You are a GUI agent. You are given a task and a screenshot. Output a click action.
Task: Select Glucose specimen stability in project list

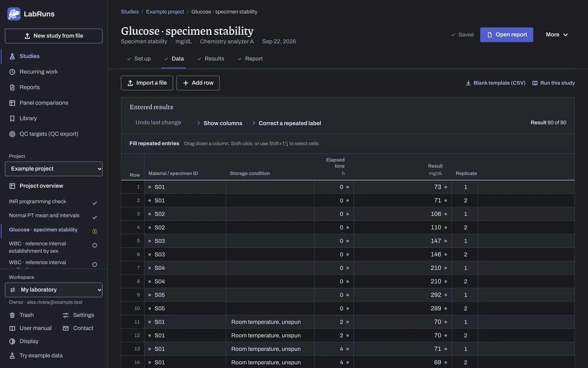pos(53,230)
